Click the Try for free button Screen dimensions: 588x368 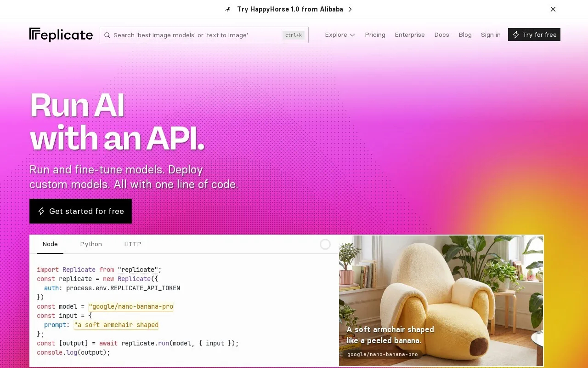tap(534, 34)
